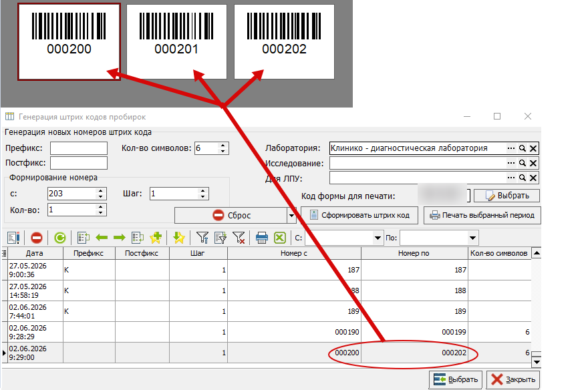This screenshot has height=390, width=588.
Task: Click the printer icon in the toolbar
Action: coord(262,238)
